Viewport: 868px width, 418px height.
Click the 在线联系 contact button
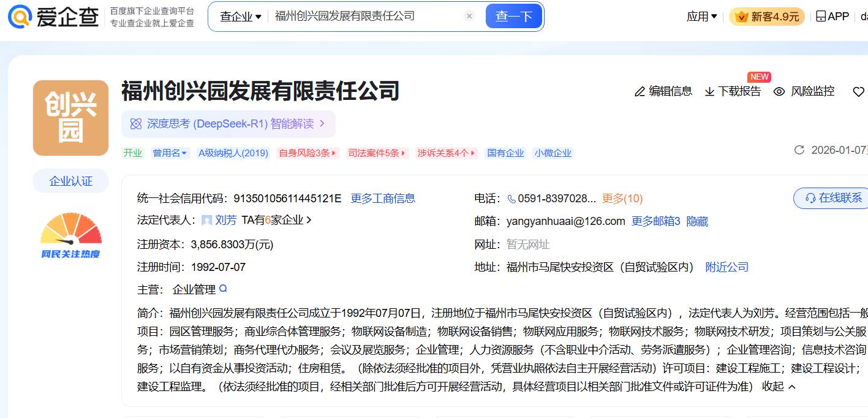click(833, 198)
